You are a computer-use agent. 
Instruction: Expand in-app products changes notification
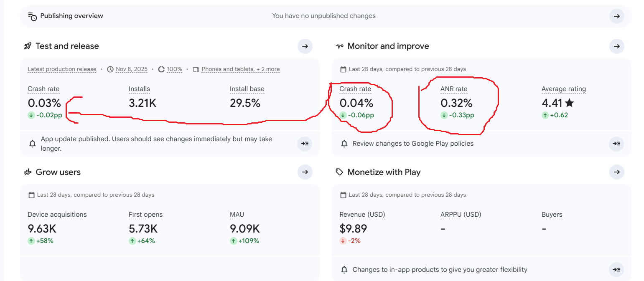point(616,270)
